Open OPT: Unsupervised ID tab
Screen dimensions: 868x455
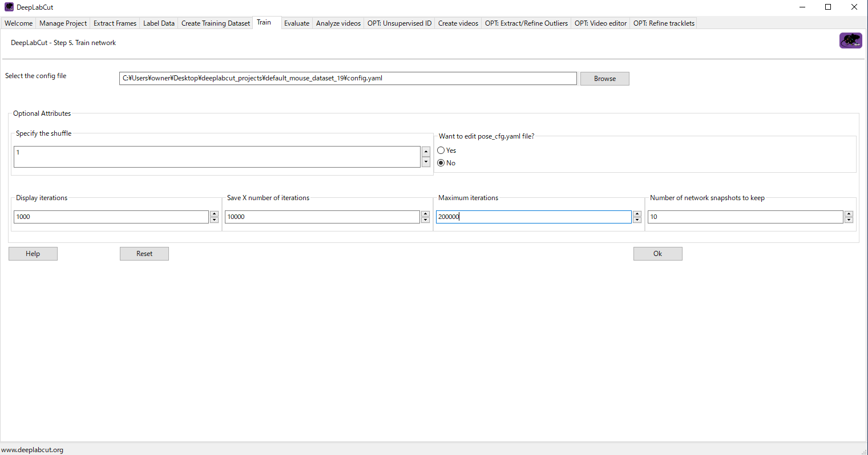(x=399, y=23)
